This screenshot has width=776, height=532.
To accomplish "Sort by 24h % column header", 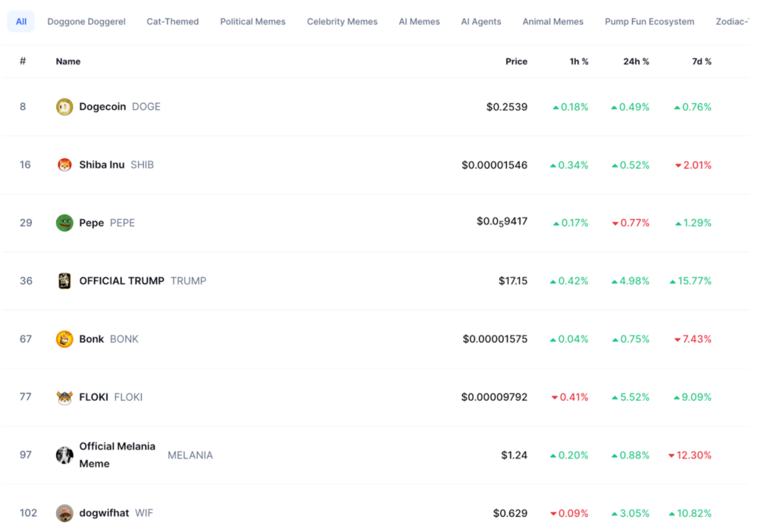I will [x=636, y=61].
